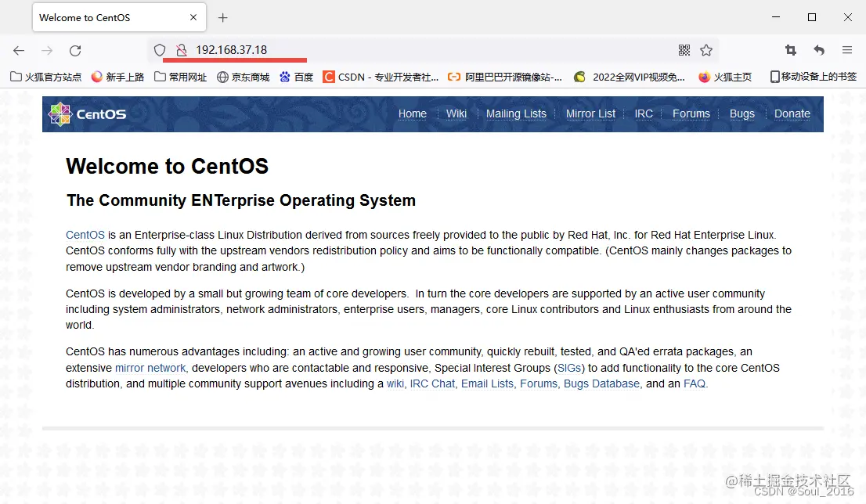
Task: Bookmark this page with the star icon
Action: 706,50
